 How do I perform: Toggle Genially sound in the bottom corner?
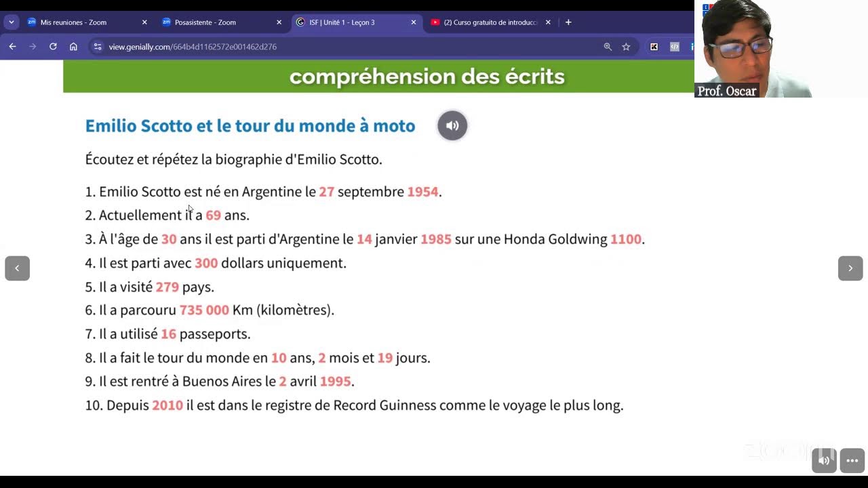click(824, 460)
